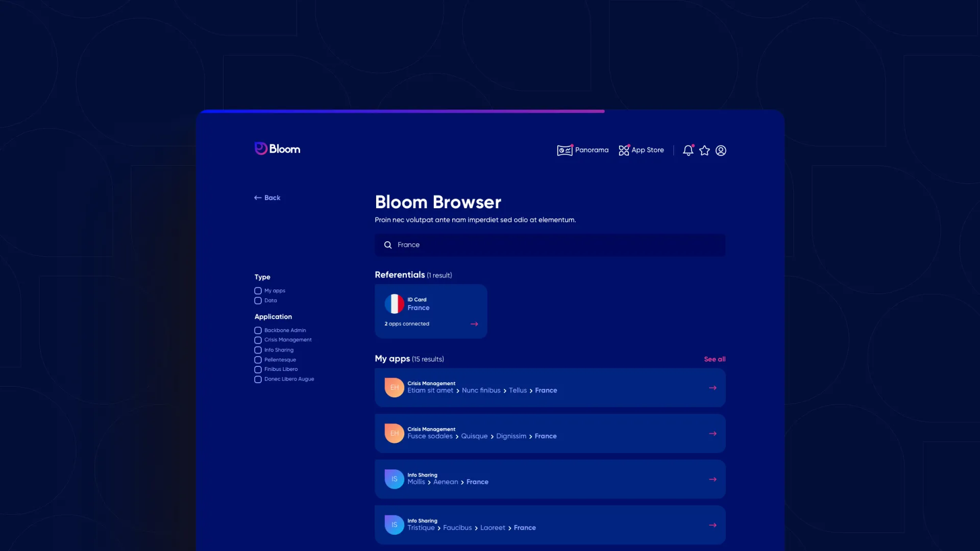
Task: Expand the Pellentesque application filter
Action: point(258,360)
